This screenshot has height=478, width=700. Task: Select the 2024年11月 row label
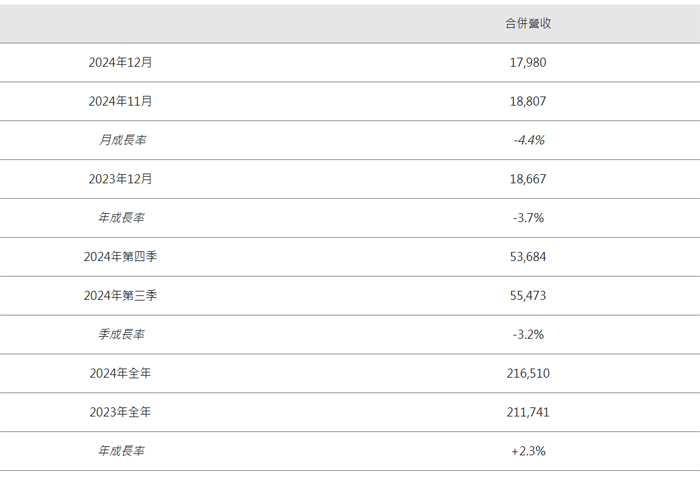[120, 101]
